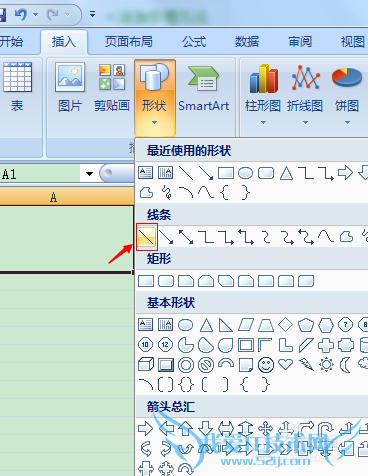Switch to the 数据 tab
This screenshot has height=476, width=368.
coord(247,42)
